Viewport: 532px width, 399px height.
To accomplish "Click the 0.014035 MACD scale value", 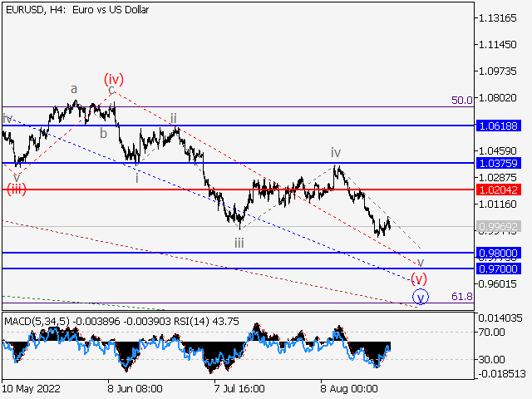I will [x=500, y=318].
